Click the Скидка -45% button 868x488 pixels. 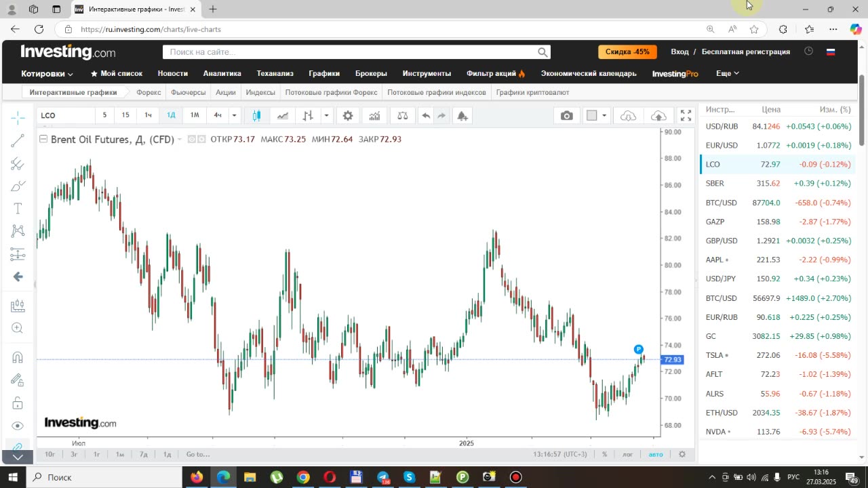pyautogui.click(x=627, y=52)
